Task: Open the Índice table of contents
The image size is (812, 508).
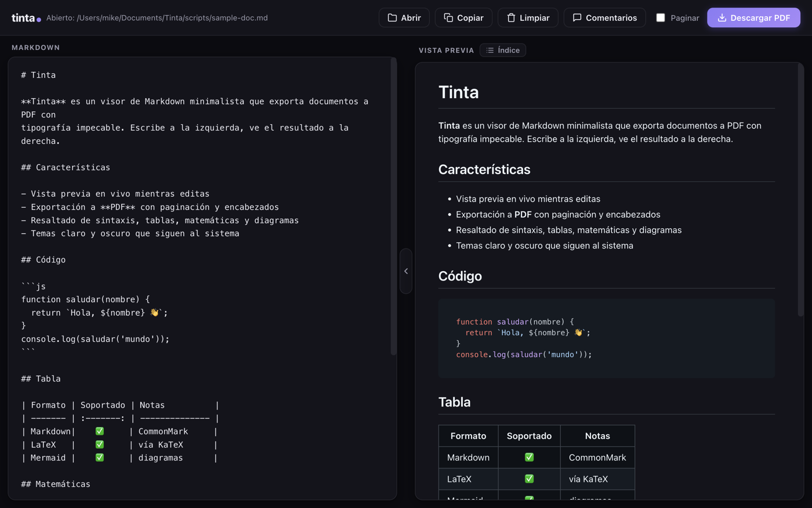Action: 503,51
